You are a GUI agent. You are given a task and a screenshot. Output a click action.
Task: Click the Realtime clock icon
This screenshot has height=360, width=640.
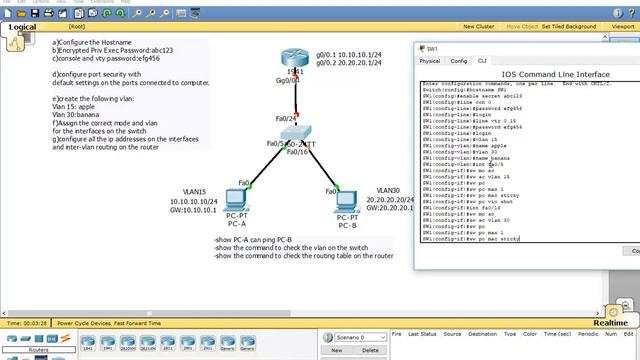(613, 313)
